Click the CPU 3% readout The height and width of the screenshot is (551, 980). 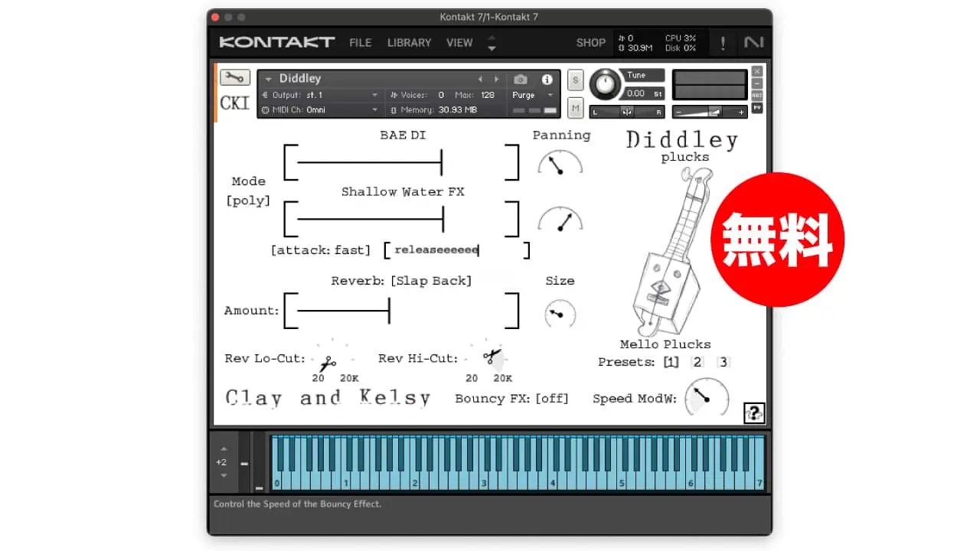tap(681, 38)
